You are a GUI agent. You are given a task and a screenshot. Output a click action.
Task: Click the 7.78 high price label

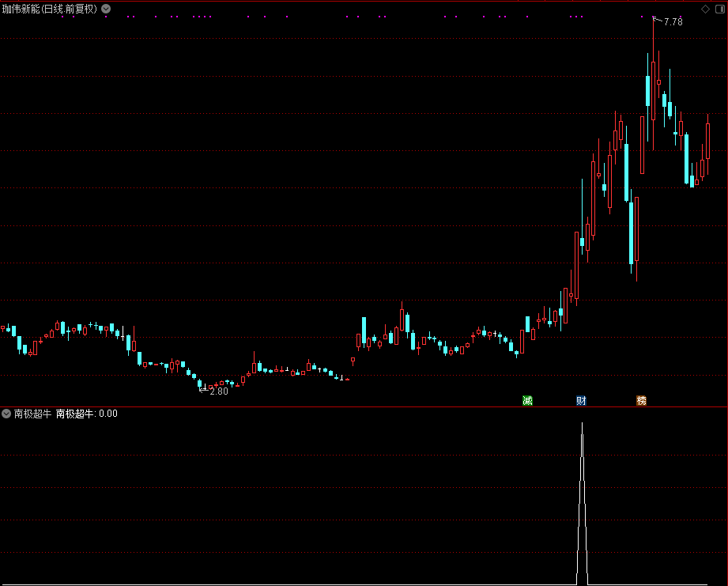673,22
